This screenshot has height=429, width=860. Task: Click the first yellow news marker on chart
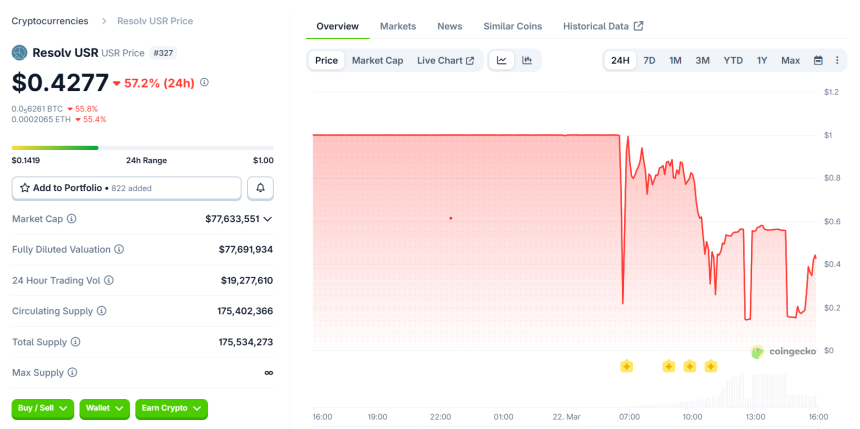pyautogui.click(x=626, y=366)
